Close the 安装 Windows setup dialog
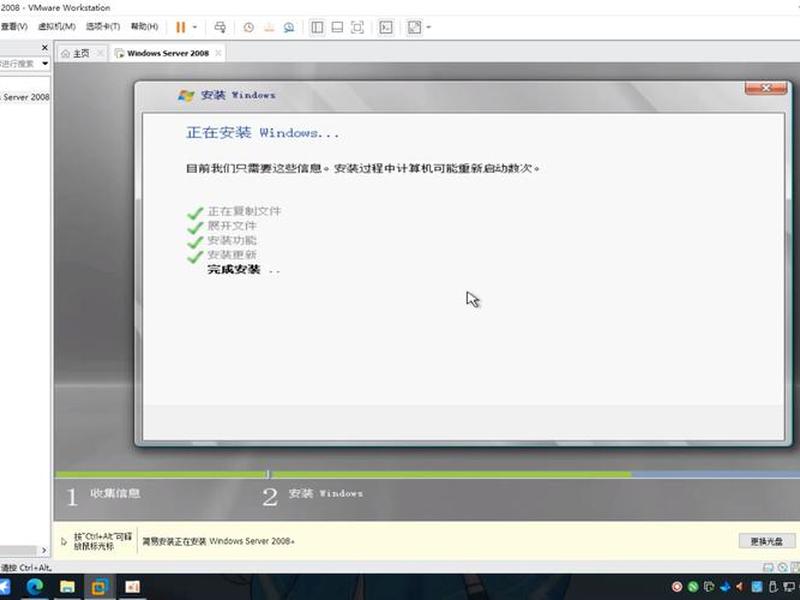The height and width of the screenshot is (600, 800). (766, 88)
